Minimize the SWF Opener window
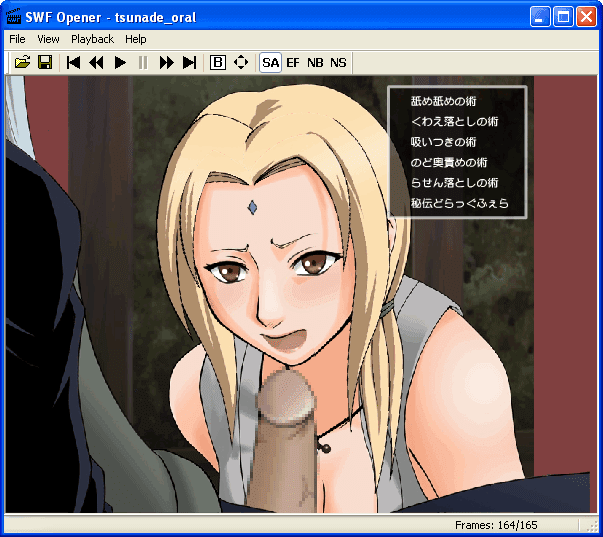This screenshot has width=603, height=537. click(540, 17)
